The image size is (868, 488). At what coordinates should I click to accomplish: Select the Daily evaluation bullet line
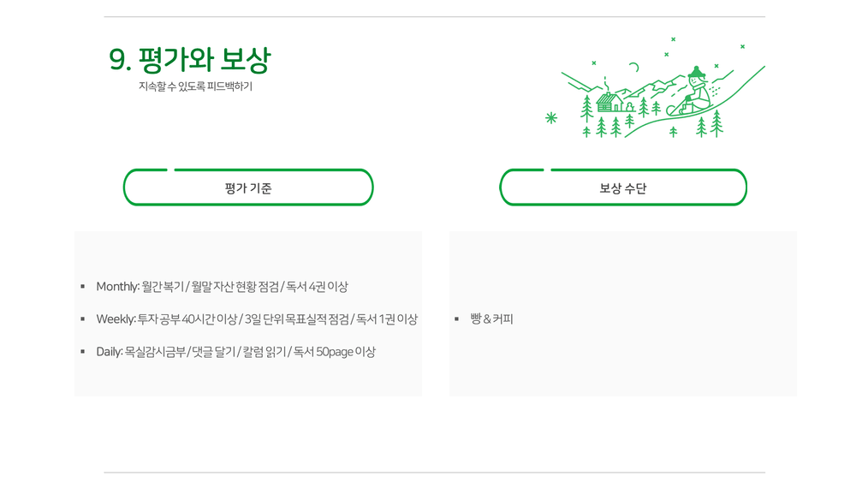235,352
